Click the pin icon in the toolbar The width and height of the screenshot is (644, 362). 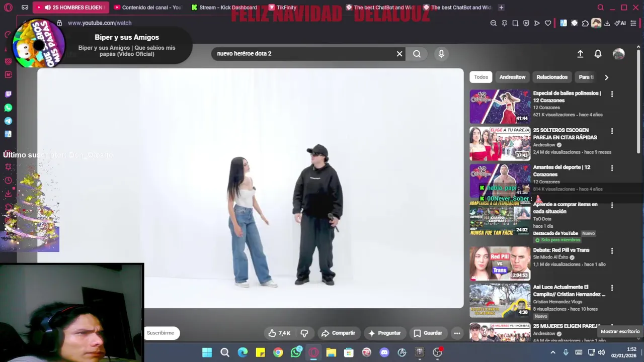point(504,23)
